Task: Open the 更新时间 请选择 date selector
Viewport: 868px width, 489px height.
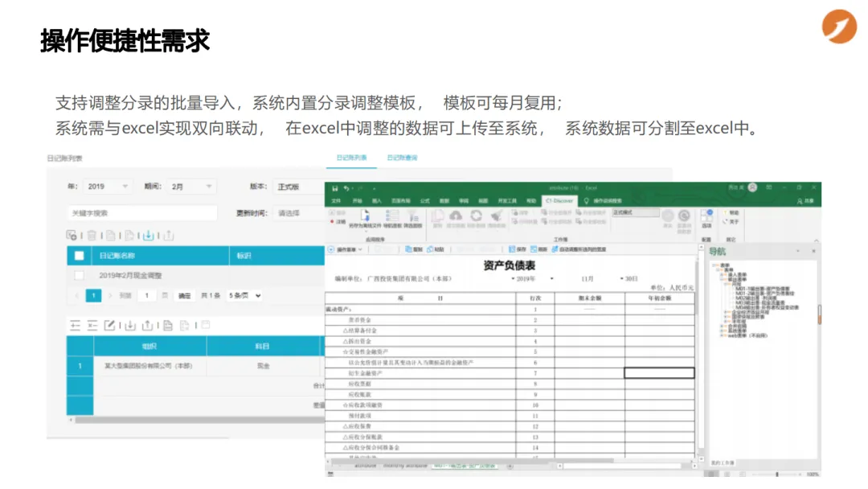Action: [x=299, y=213]
